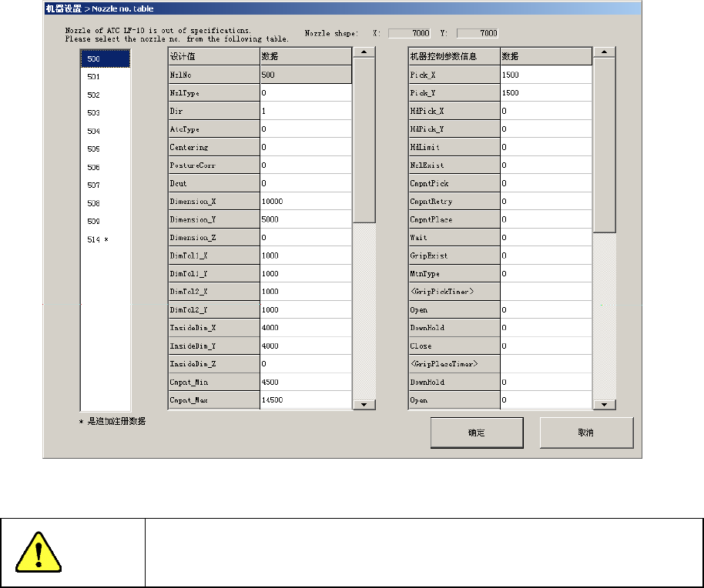Image resolution: width=704 pixels, height=588 pixels.
Task: Click the PostureCorr data cell
Action: (x=306, y=165)
